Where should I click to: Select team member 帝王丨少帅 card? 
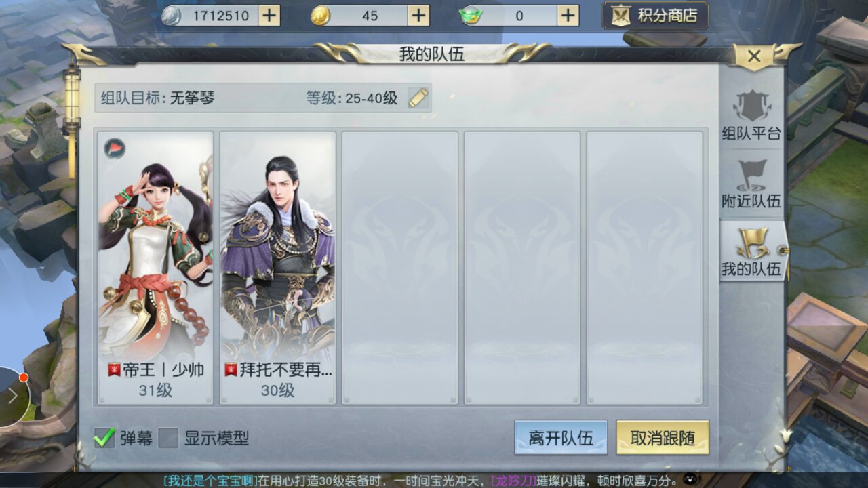[155, 268]
